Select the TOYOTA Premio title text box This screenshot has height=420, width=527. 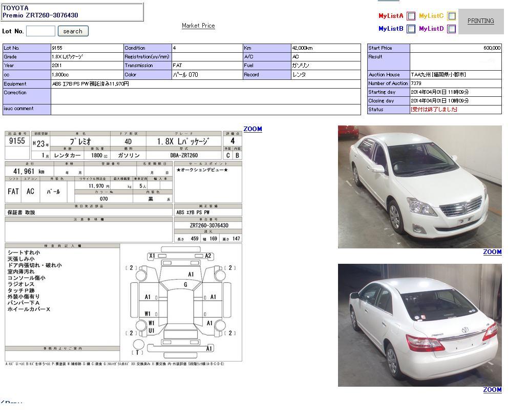[x=73, y=12]
